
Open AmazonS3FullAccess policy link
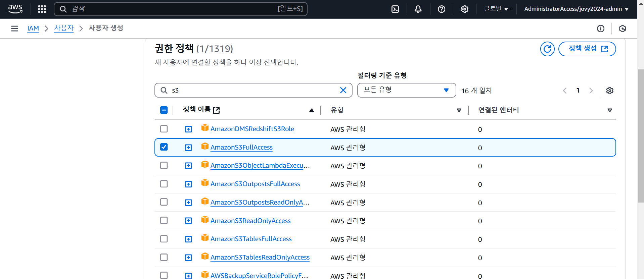coord(241,147)
